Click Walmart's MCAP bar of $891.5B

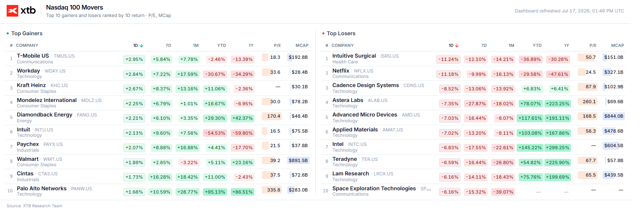pyautogui.click(x=298, y=160)
